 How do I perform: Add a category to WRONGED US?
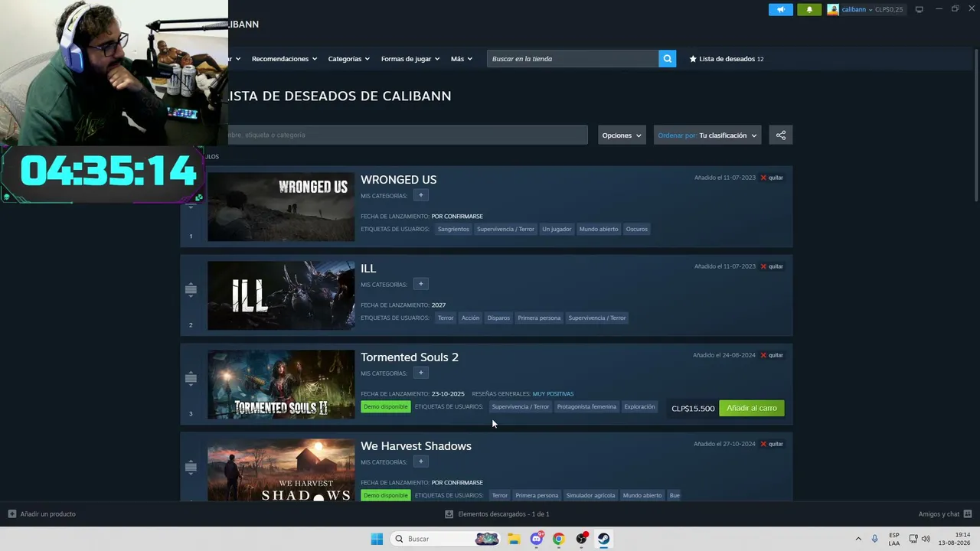tap(420, 195)
